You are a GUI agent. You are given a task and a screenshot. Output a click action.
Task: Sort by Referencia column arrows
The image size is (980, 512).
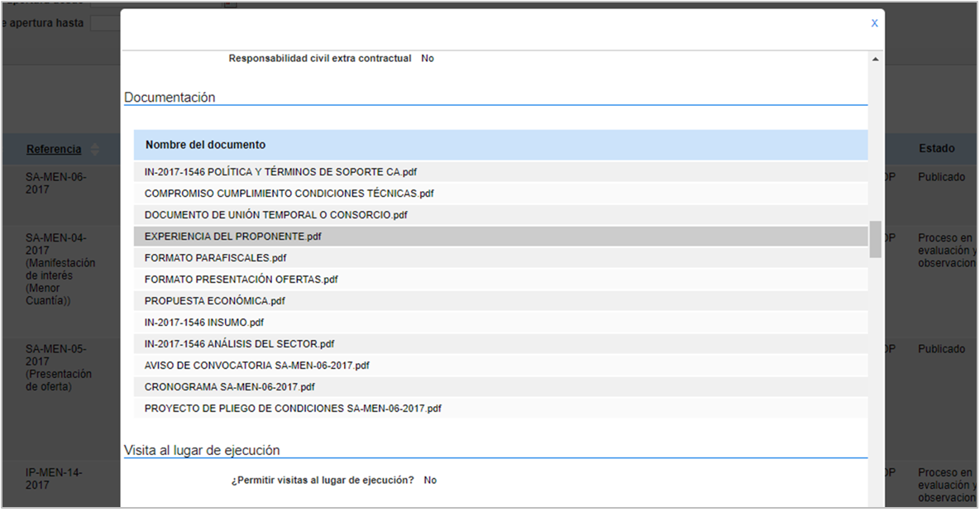pyautogui.click(x=95, y=149)
